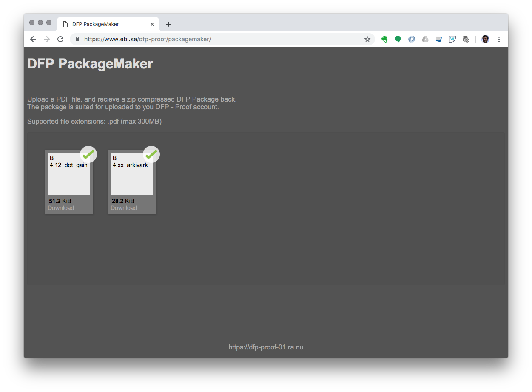This screenshot has height=392, width=532.
Task: Click the 4.12_dot_gain file thumbnail
Action: (69, 174)
